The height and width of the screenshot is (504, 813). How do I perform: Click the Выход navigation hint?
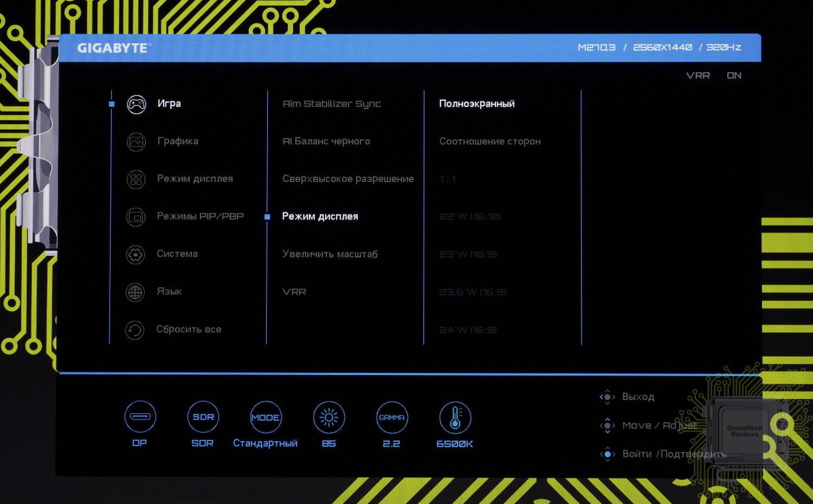point(638,397)
